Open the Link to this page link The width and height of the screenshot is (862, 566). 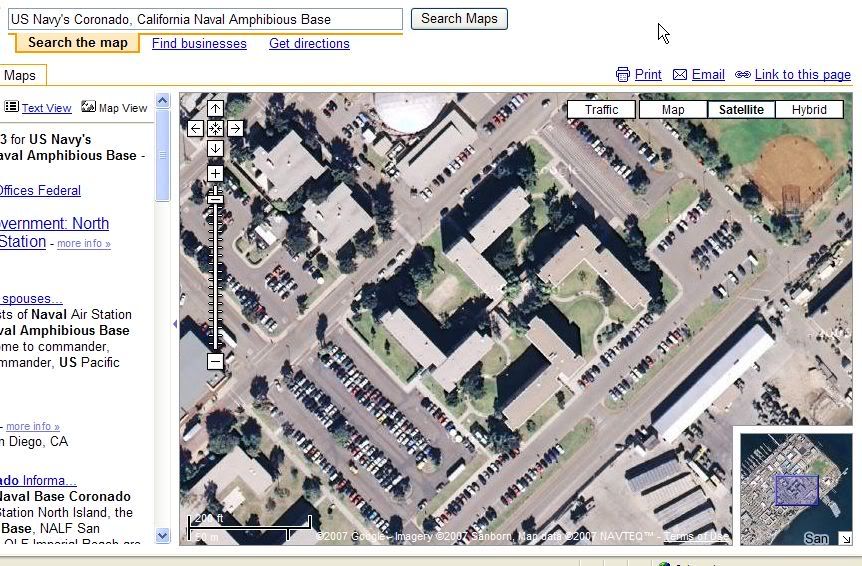pyautogui.click(x=802, y=75)
